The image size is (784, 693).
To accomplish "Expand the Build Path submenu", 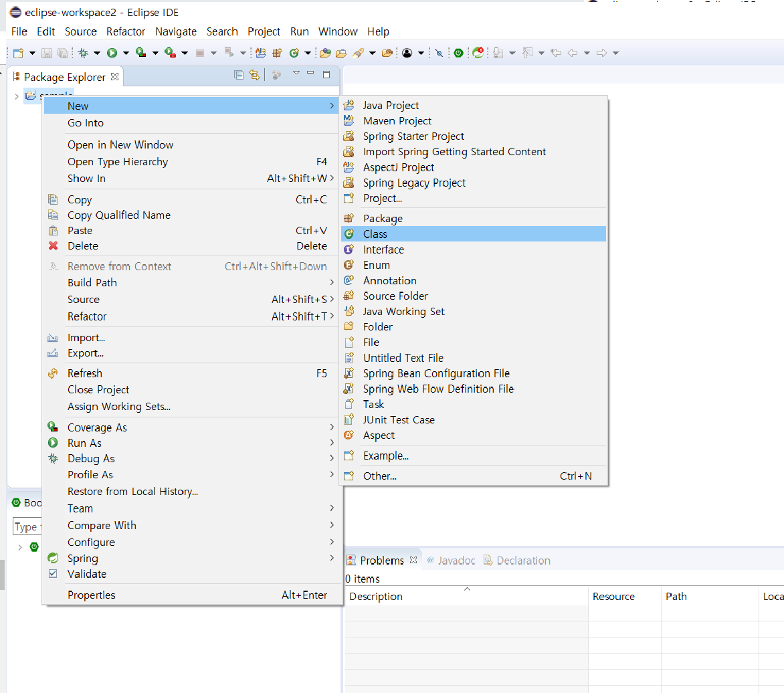I will pyautogui.click(x=191, y=283).
